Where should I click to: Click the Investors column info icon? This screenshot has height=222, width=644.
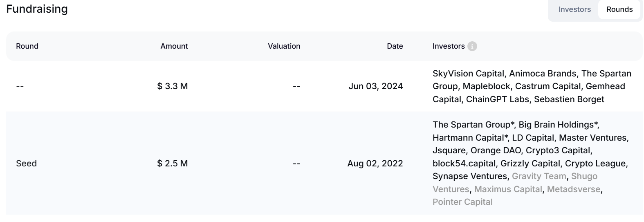click(x=472, y=46)
